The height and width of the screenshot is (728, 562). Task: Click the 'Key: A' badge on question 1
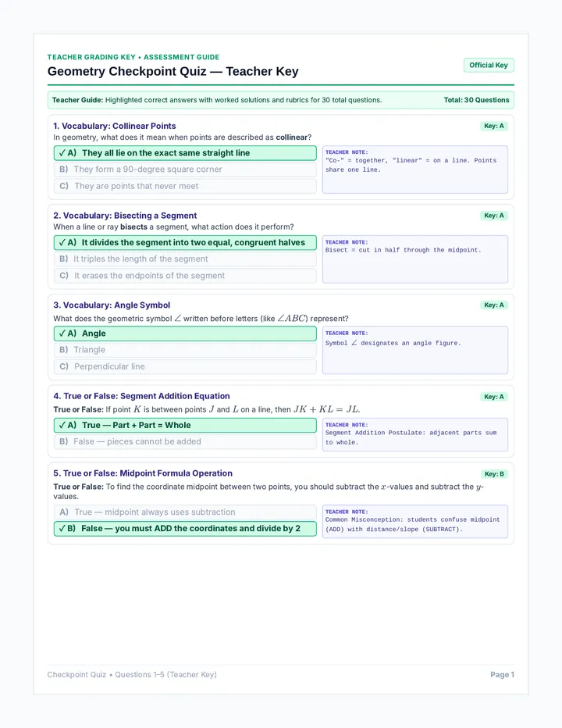[494, 126]
